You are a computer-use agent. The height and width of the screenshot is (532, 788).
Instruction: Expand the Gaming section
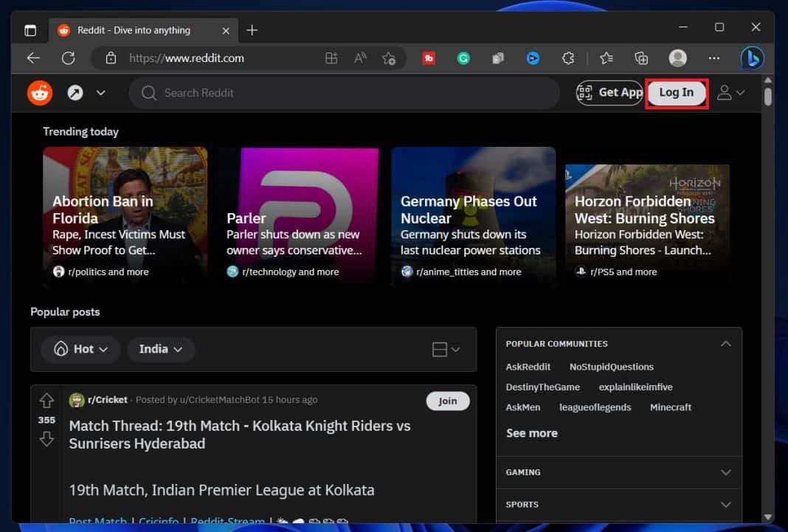[x=725, y=472]
